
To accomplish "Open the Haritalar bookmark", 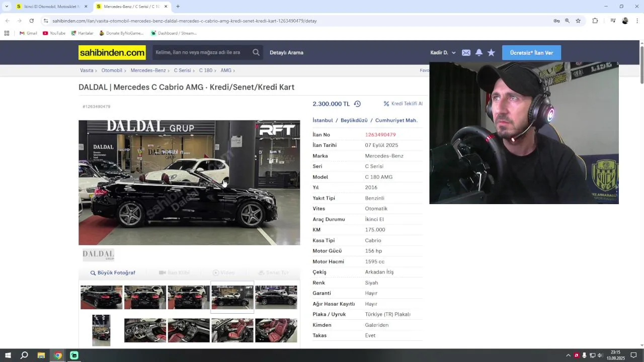I will [82, 33].
